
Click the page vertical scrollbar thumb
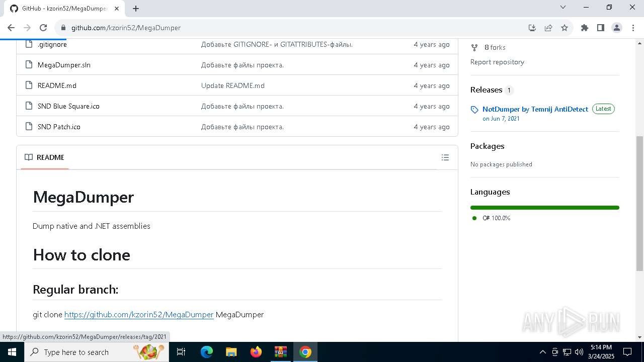[x=639, y=204]
